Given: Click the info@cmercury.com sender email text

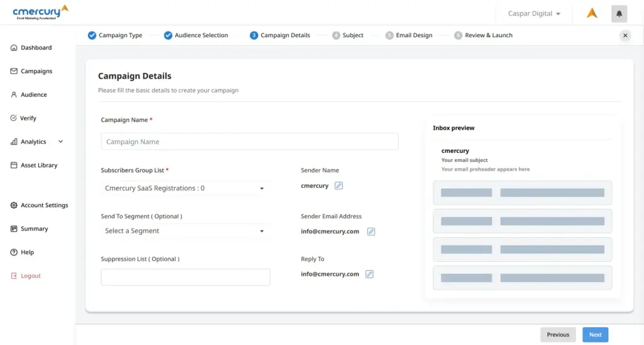Looking at the screenshot, I should (x=330, y=232).
